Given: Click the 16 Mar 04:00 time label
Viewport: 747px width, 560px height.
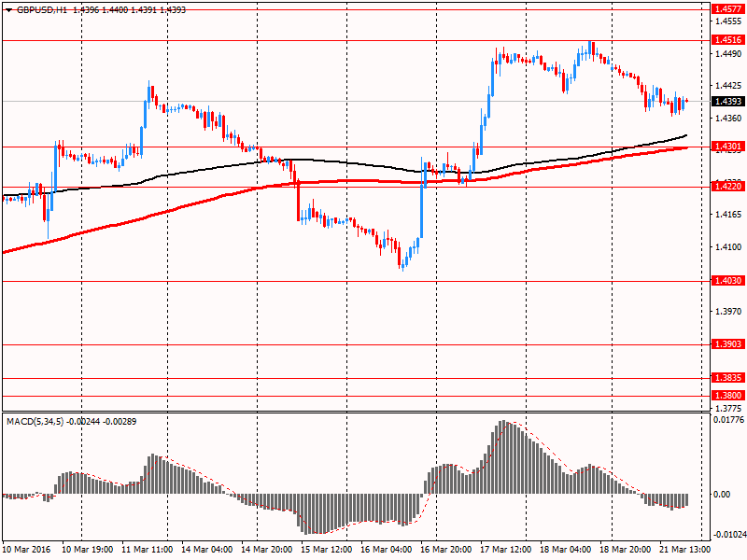Looking at the screenshot, I should (387, 550).
